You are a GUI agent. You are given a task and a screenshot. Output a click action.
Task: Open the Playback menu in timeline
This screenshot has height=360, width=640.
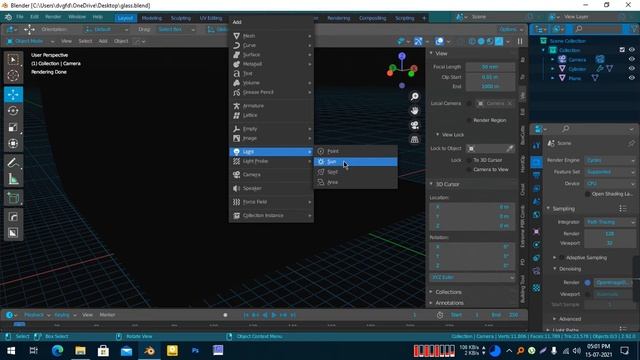click(x=37, y=315)
